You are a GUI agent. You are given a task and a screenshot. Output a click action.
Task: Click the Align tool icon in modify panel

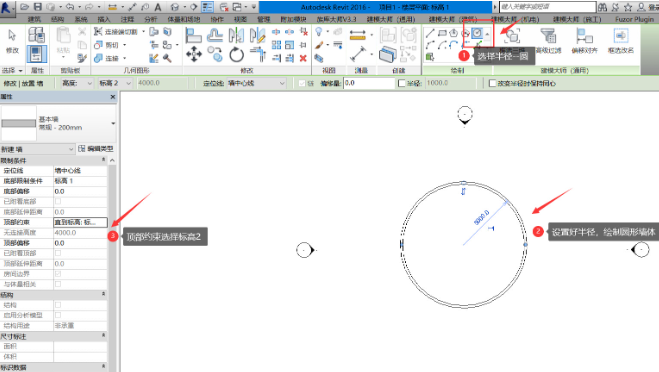pyautogui.click(x=193, y=35)
